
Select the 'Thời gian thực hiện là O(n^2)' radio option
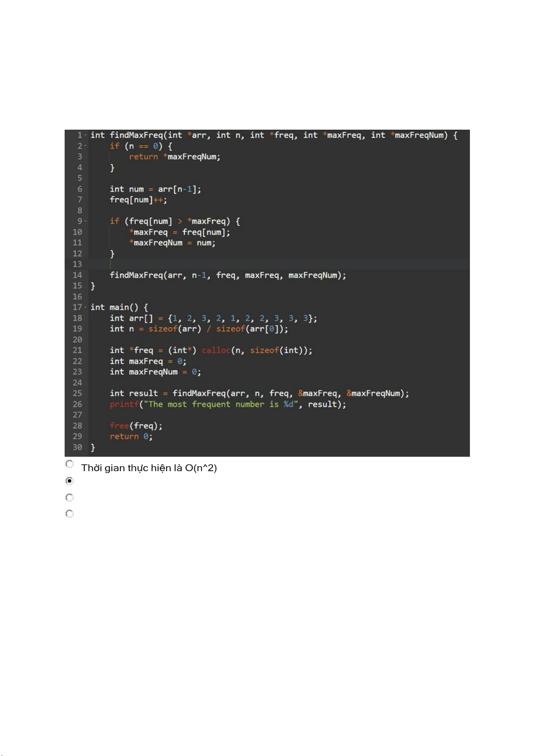click(70, 464)
